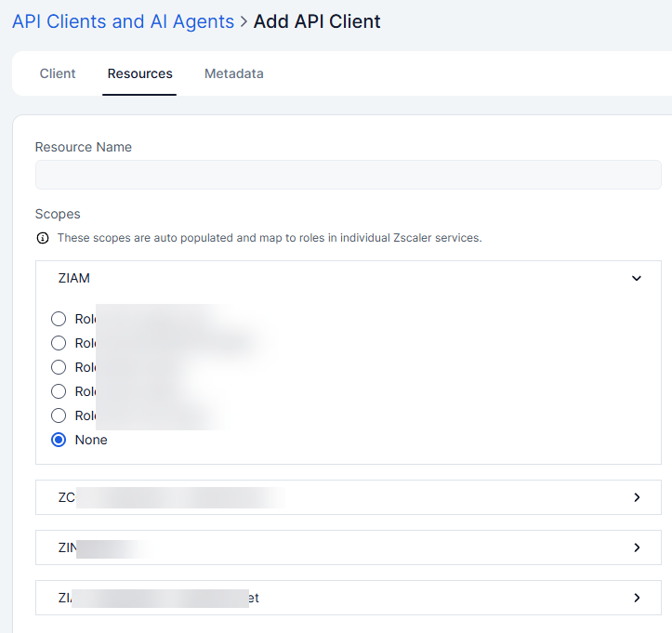The width and height of the screenshot is (672, 633).
Task: Click the info icon beside scopes description
Action: (43, 238)
